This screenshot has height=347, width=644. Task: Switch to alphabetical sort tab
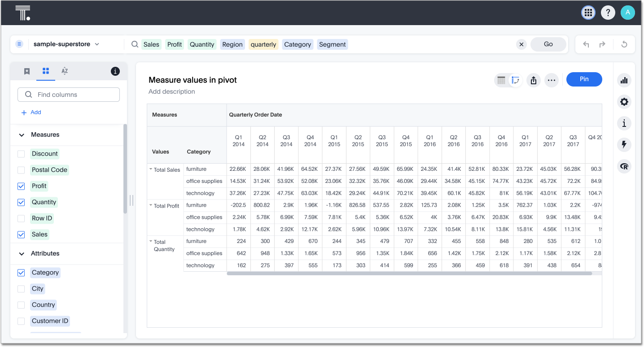(x=65, y=71)
